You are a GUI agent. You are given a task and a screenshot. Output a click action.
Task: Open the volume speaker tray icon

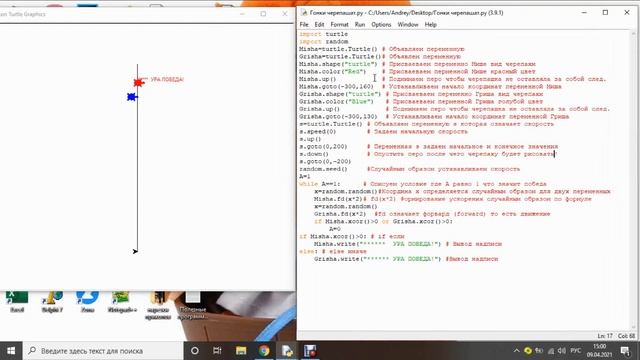[562, 351]
